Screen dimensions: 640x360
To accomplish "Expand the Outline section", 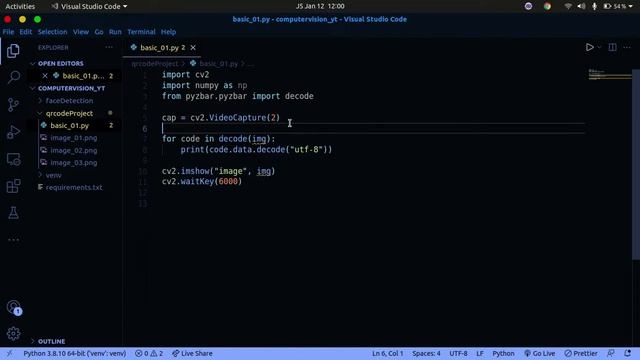I will [x=51, y=341].
